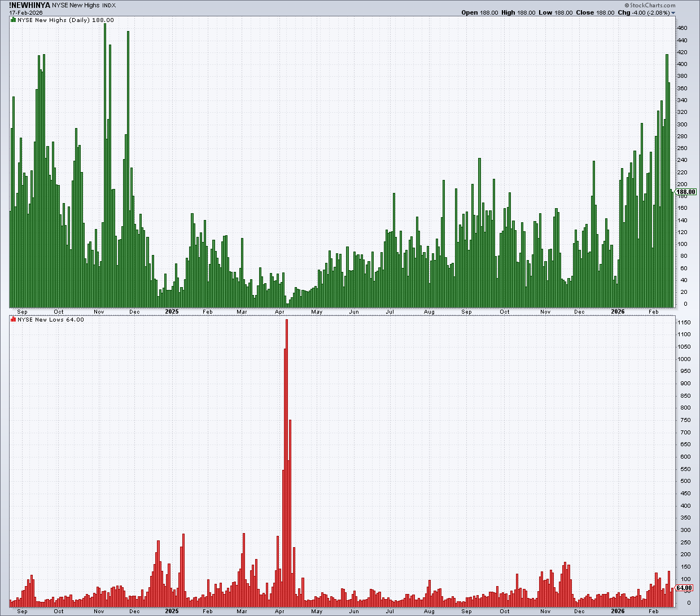Click the !NEWHINYA ticker symbol
The width and height of the screenshot is (700, 616).
coord(29,5)
